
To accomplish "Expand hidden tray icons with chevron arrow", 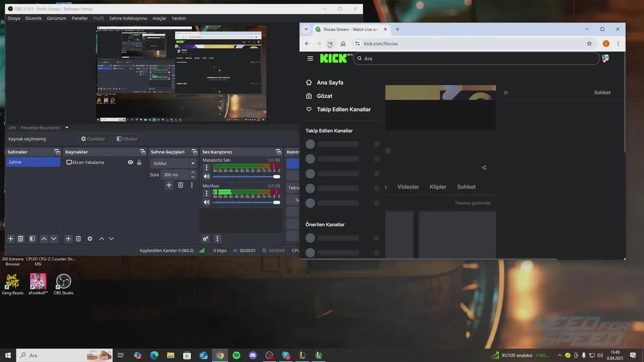I will tap(560, 355).
